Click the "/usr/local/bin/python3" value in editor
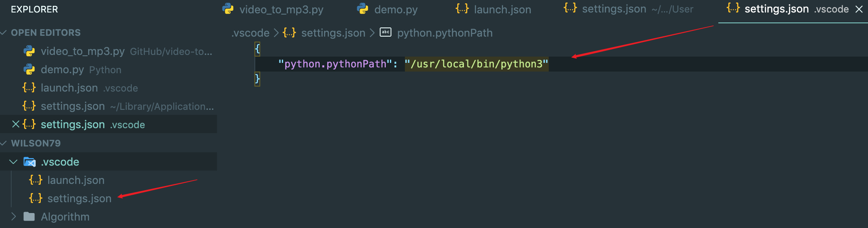This screenshot has height=228, width=868. pos(476,64)
